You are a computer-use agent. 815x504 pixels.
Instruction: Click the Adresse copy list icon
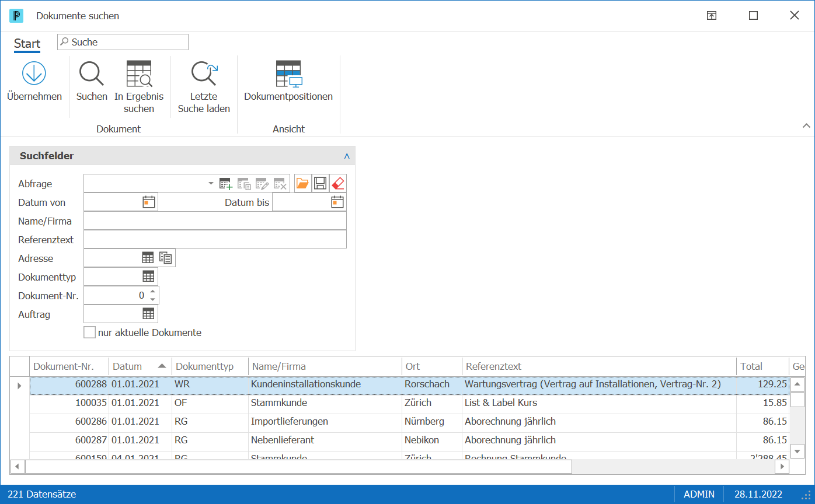coord(166,258)
